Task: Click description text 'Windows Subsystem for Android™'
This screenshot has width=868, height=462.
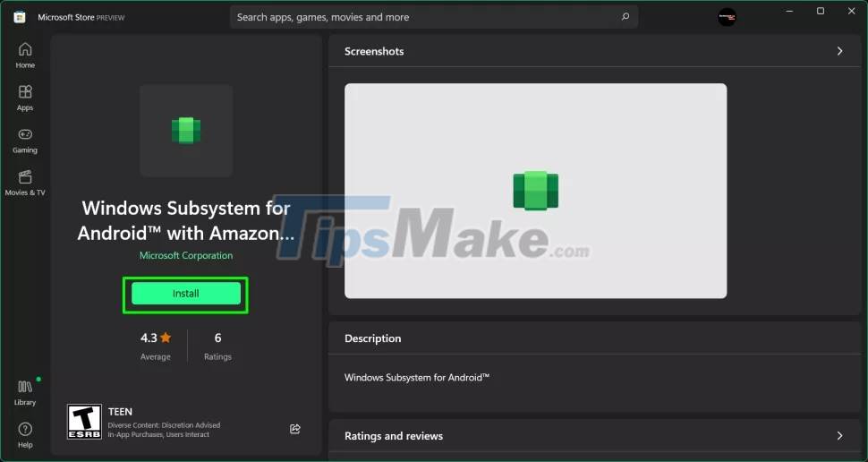Action: coord(417,377)
